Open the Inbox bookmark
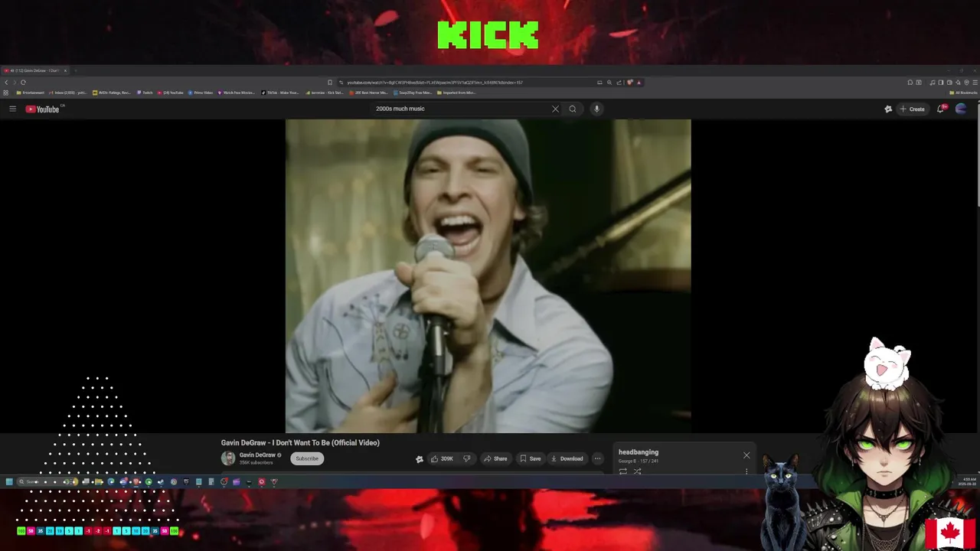Viewport: 980px width, 551px height. (67, 93)
